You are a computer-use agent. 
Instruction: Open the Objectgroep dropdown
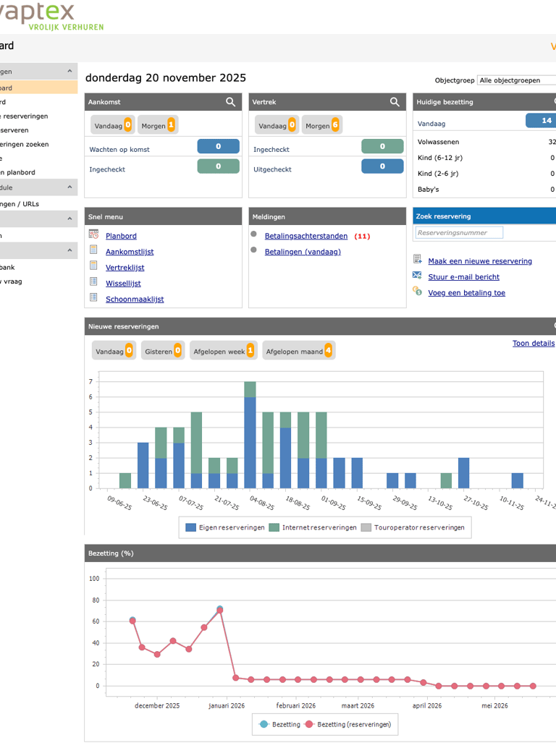(516, 80)
